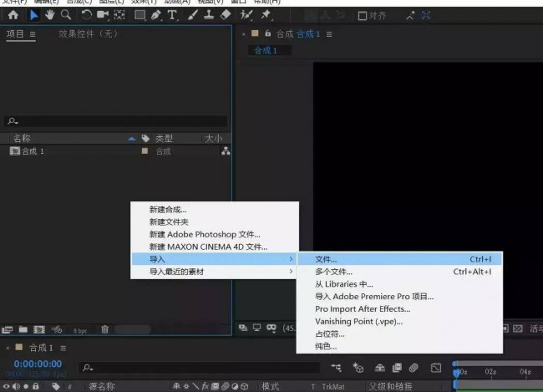The image size is (543, 392).
Task: Click the blue snap-to-features icon in toolbar
Action: (426, 16)
